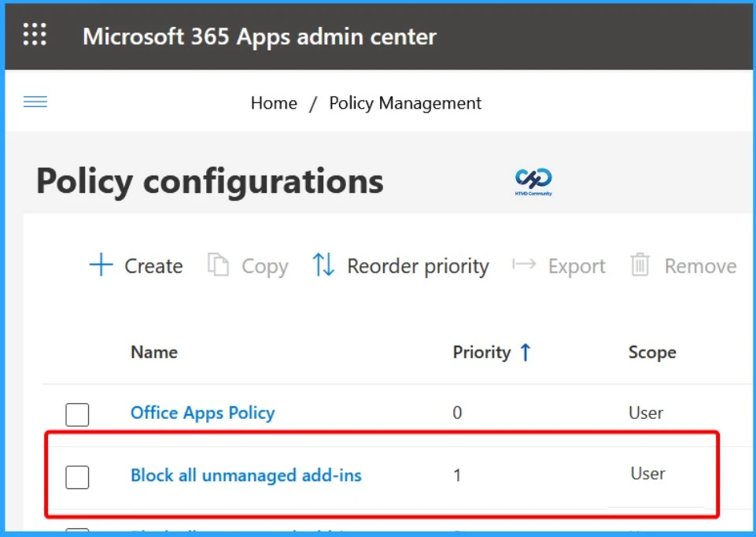Click priority value 0 for Office Apps Policy
Viewport: 756px width, 537px height.
pyautogui.click(x=457, y=413)
